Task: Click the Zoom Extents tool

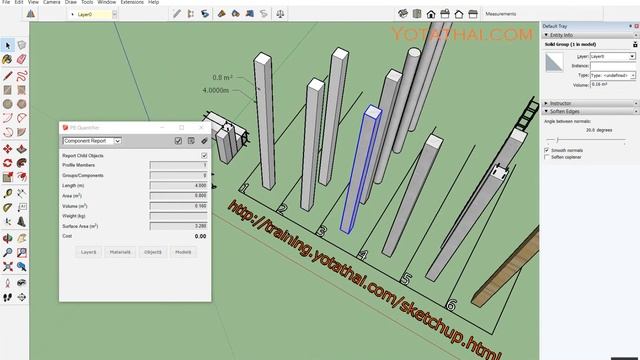Action: tap(7, 267)
